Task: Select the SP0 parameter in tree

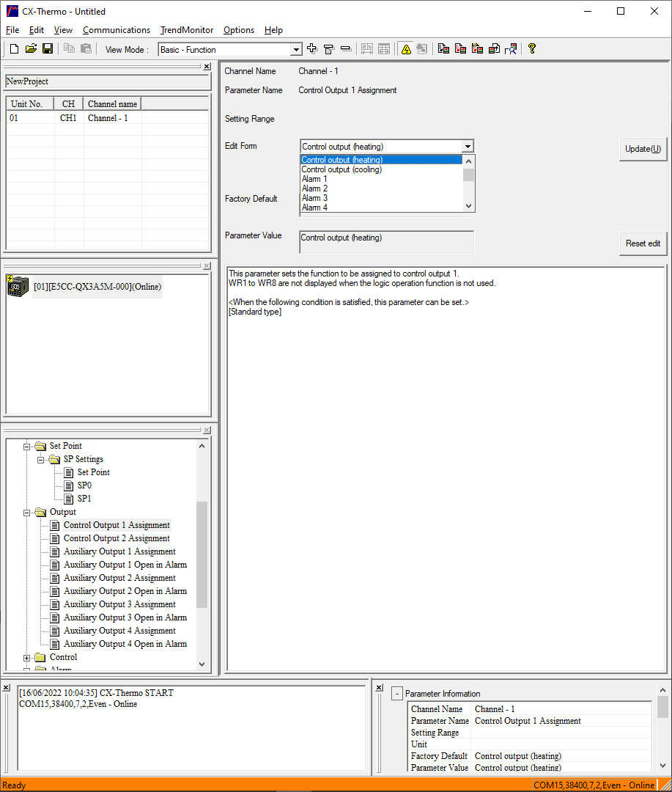Action: (x=84, y=485)
